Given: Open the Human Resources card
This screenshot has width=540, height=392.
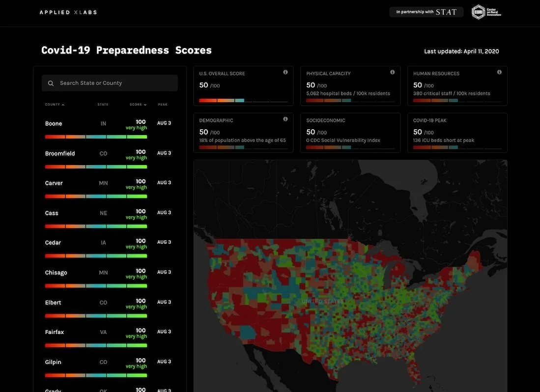Looking at the screenshot, I should [x=457, y=86].
